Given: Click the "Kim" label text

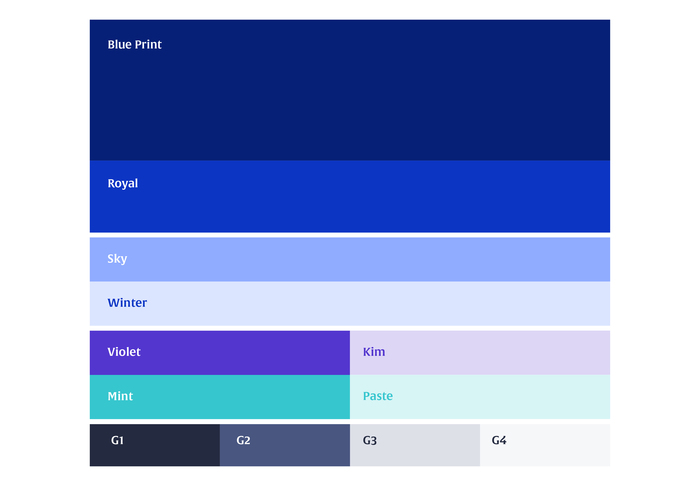Looking at the screenshot, I should [x=374, y=352].
